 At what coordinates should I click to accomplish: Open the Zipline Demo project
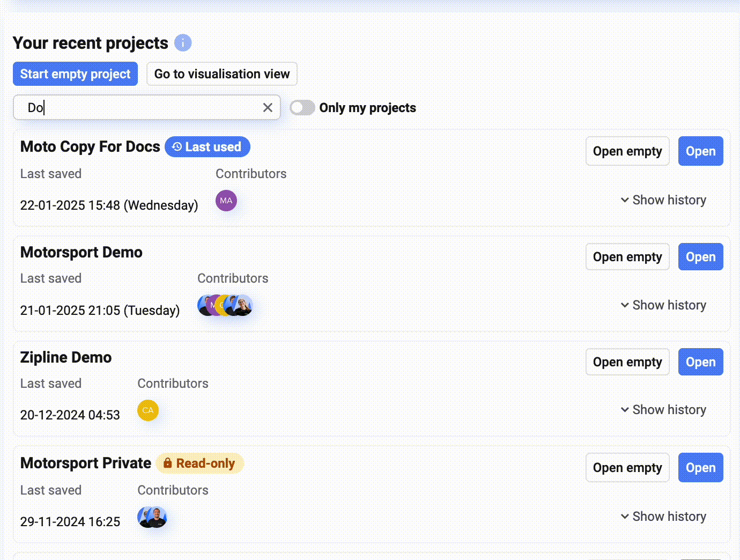700,362
